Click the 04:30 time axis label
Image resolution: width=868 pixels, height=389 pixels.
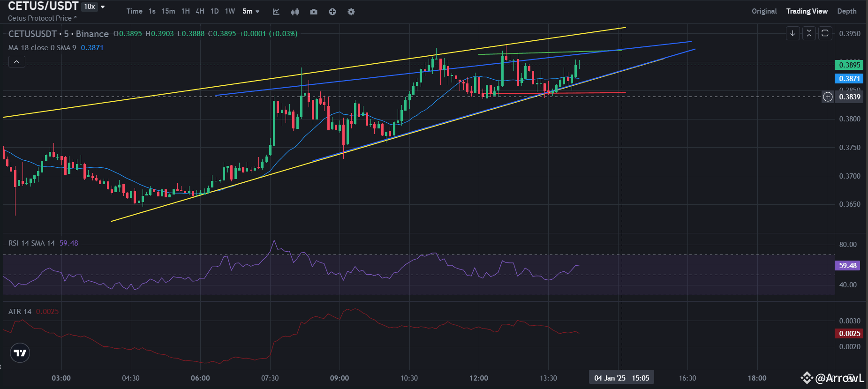(131, 378)
